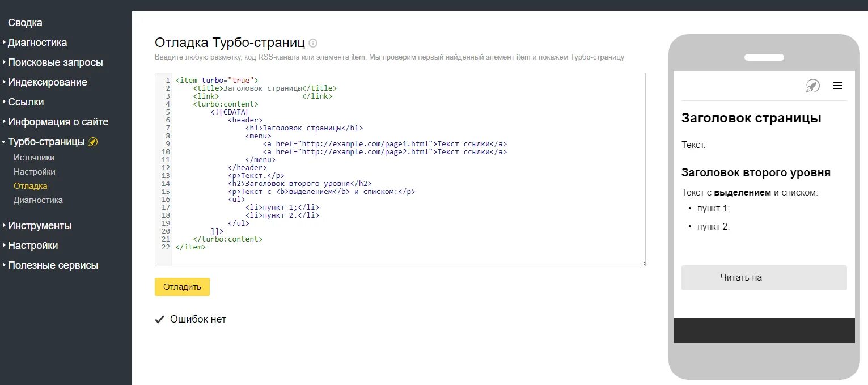The width and height of the screenshot is (868, 385).
Task: Click пункт 2. list item in preview
Action: 713,227
